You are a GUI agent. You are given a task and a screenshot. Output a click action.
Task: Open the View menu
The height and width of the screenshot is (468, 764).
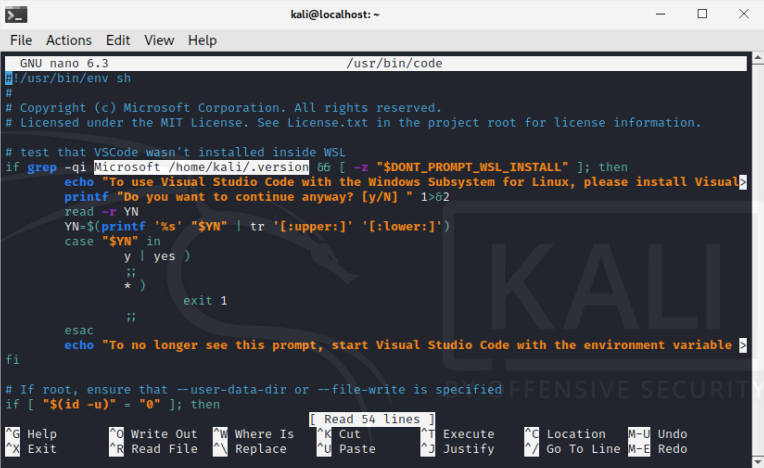click(159, 40)
